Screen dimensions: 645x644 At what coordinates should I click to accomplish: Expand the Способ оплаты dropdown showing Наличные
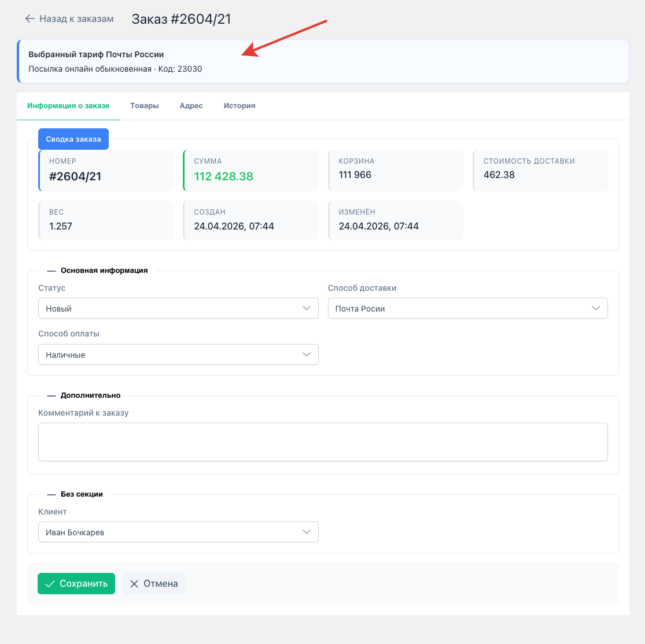click(178, 355)
